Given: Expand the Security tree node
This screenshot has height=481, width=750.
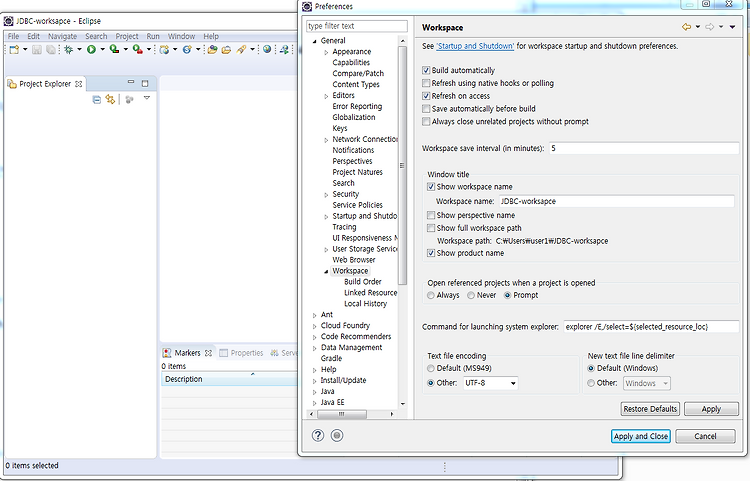Looking at the screenshot, I should click(326, 195).
